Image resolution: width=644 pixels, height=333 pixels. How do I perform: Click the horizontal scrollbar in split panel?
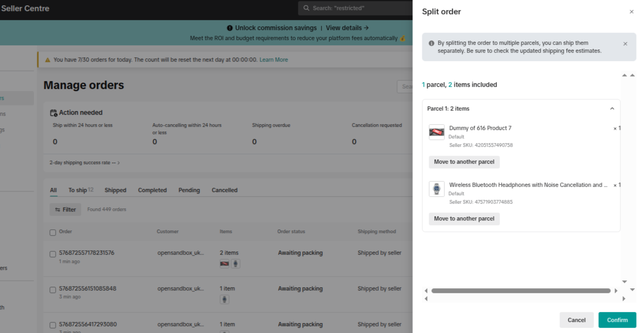[520, 290]
